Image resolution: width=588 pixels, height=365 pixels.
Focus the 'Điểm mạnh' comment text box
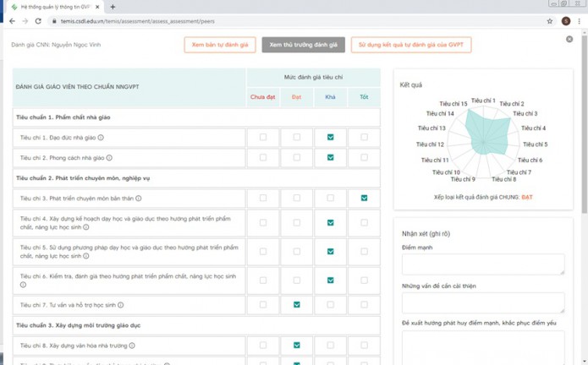tap(483, 264)
